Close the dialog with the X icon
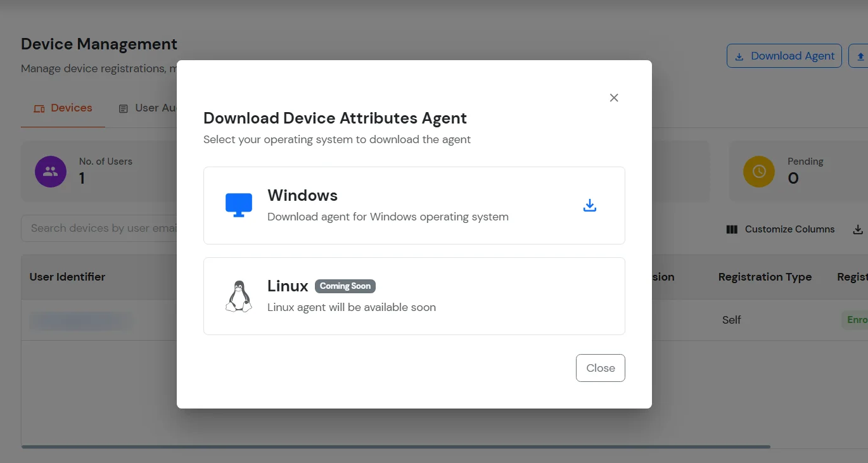The height and width of the screenshot is (463, 868). tap(614, 98)
